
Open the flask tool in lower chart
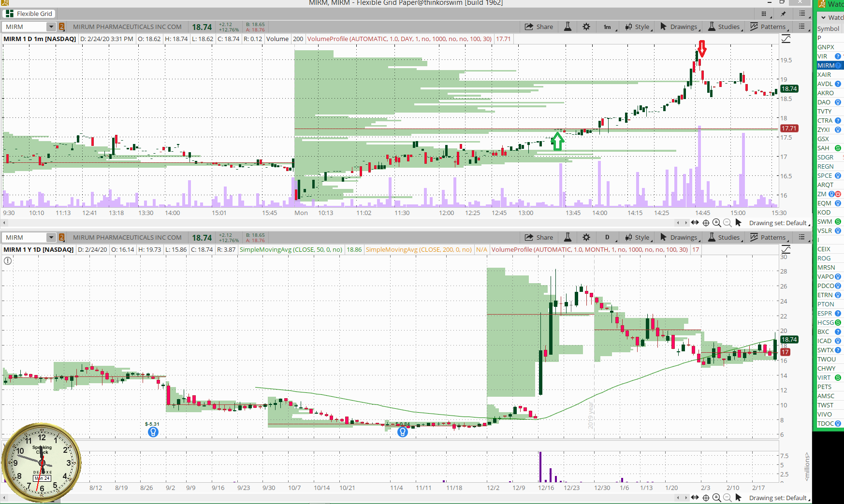point(568,238)
